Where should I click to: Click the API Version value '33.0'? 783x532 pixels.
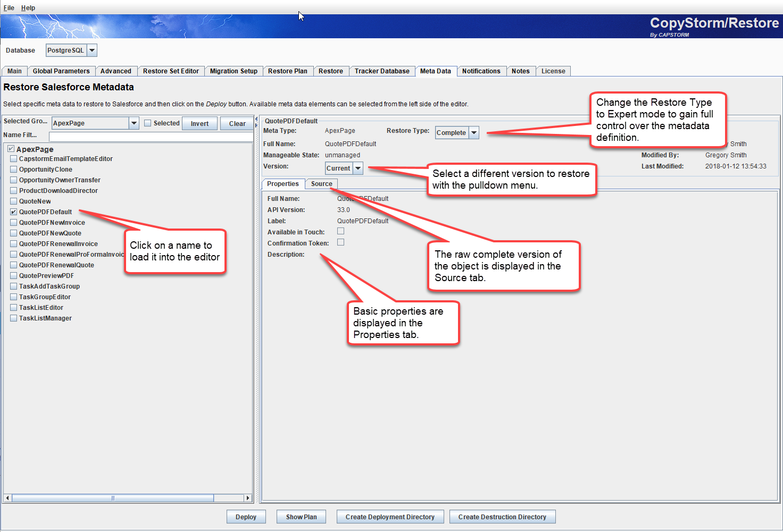click(x=344, y=210)
